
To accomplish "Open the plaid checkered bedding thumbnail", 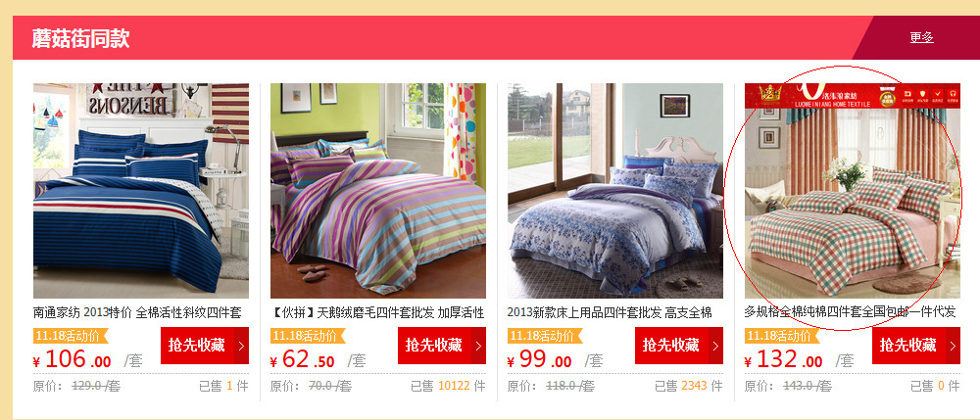I will [x=853, y=191].
